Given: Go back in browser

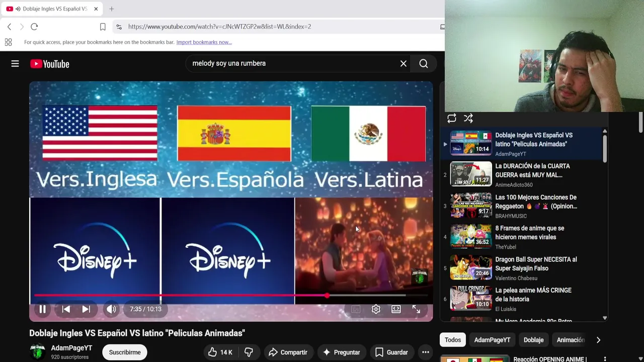Looking at the screenshot, I should pos(9,27).
